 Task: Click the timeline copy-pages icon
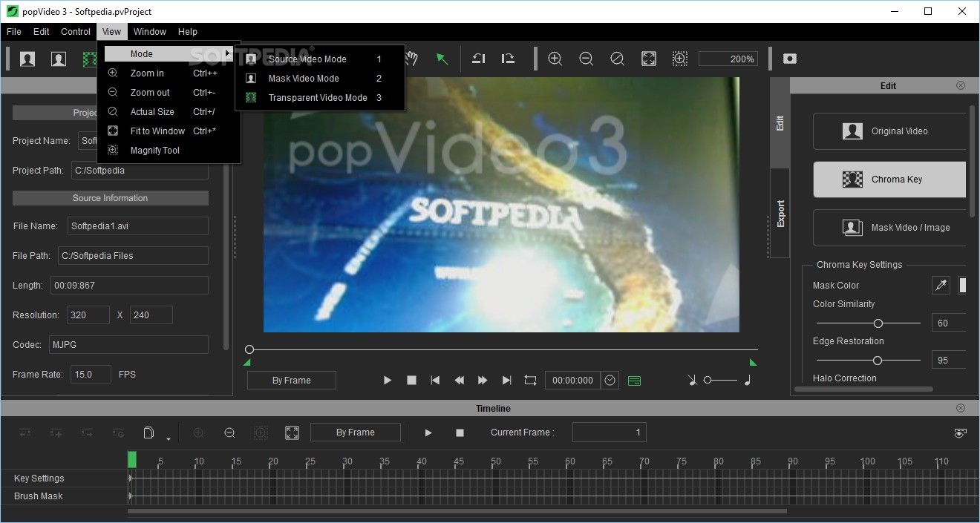(x=148, y=432)
